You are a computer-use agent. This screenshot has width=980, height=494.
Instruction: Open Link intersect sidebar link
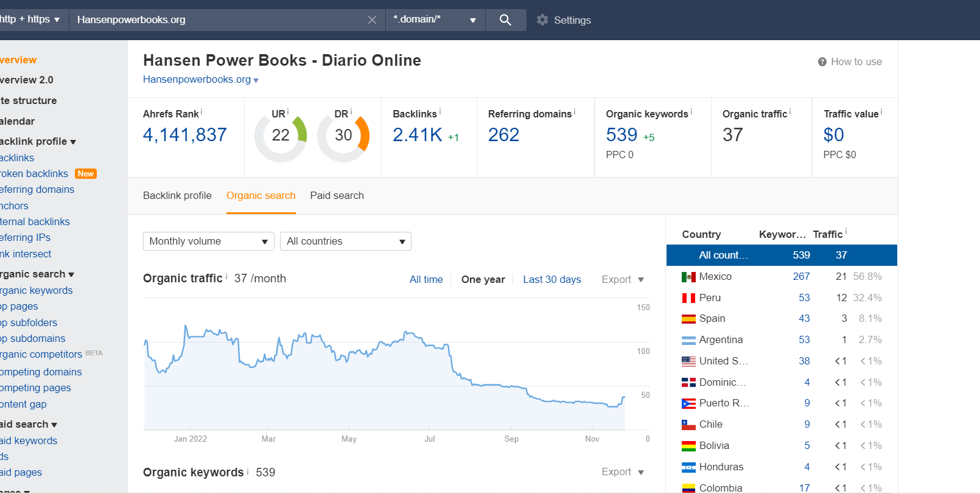point(26,254)
